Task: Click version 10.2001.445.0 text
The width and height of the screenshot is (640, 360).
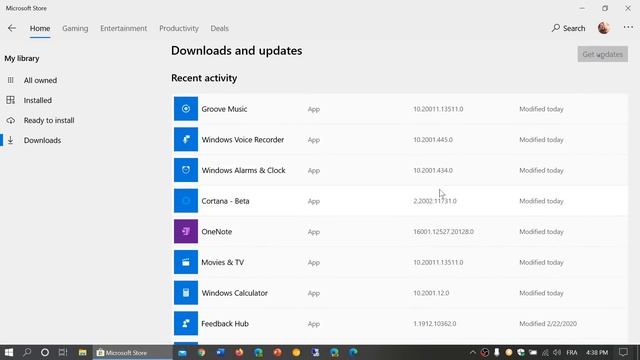Action: [x=433, y=140]
